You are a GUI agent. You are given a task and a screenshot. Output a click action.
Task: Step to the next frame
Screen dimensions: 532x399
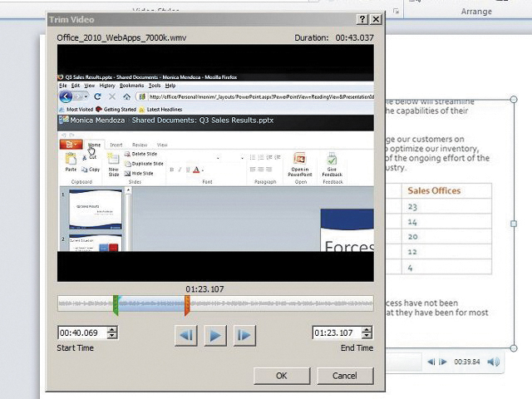[x=244, y=336]
